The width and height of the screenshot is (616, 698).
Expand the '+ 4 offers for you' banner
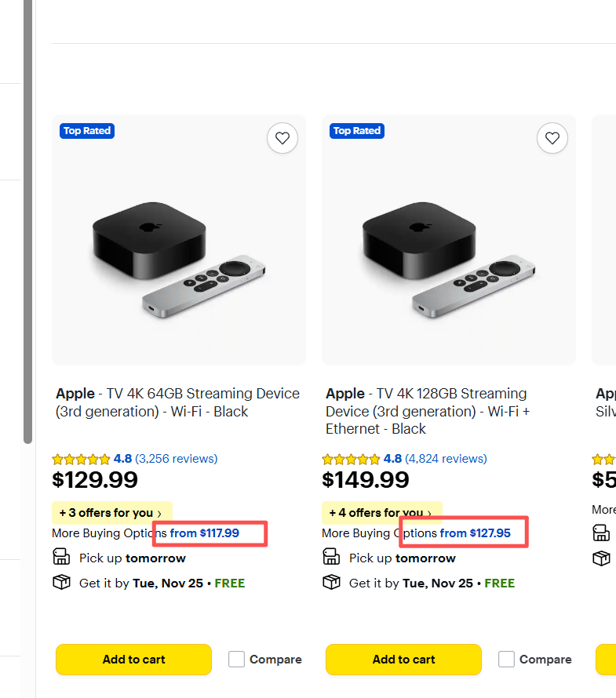tap(381, 513)
